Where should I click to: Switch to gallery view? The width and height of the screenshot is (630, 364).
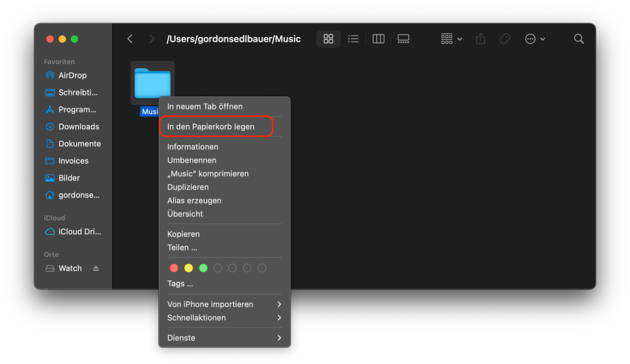(403, 39)
